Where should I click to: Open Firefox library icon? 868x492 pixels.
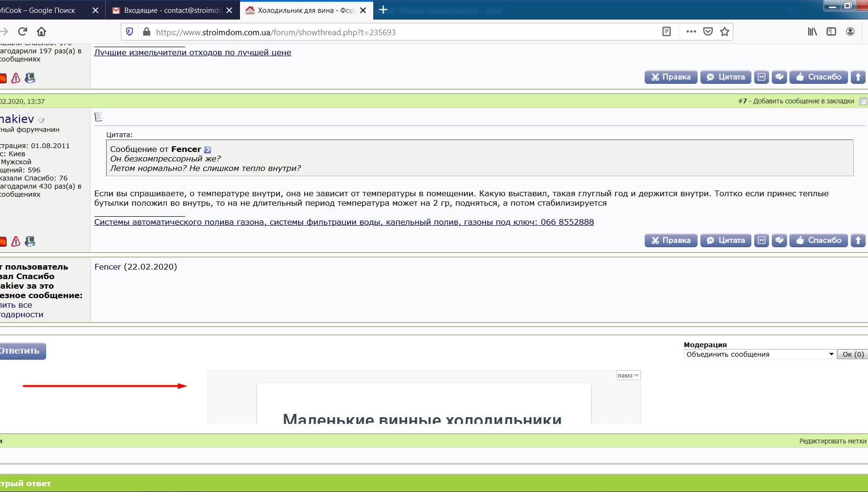point(812,32)
